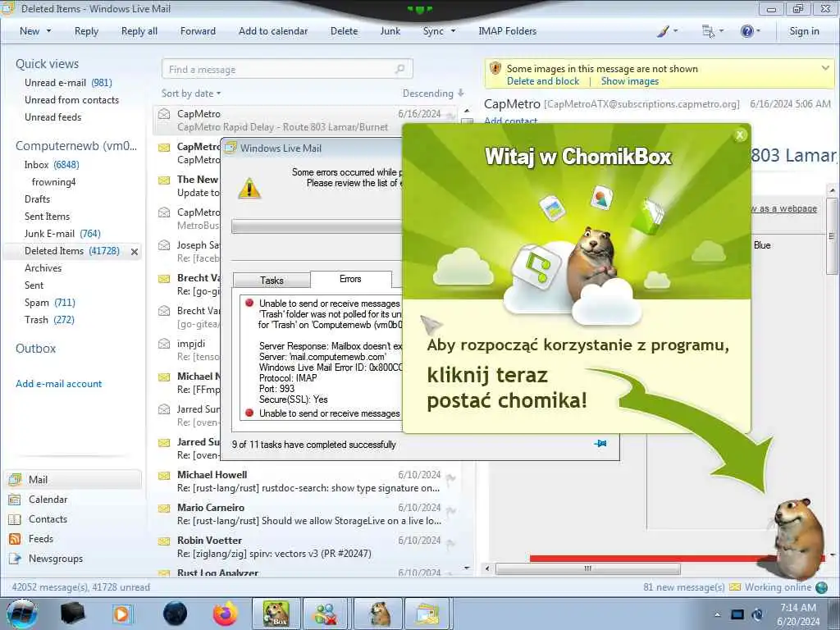Click the shield icon in the images warning bar
The width and height of the screenshot is (840, 630).
[495, 69]
